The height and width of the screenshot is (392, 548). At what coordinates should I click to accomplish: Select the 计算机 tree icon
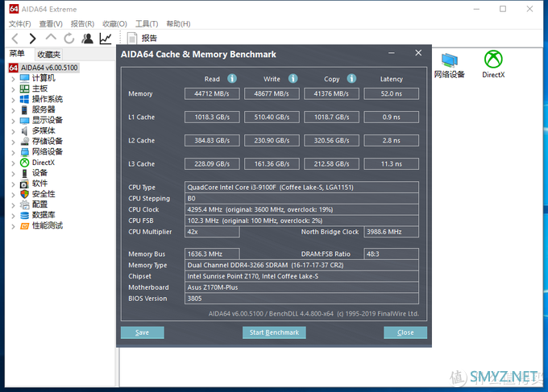pyautogui.click(x=24, y=78)
